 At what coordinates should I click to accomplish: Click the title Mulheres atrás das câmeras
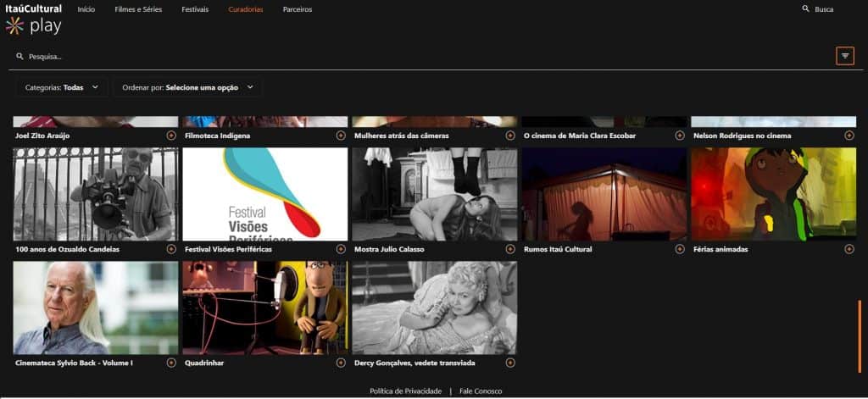pyautogui.click(x=401, y=136)
